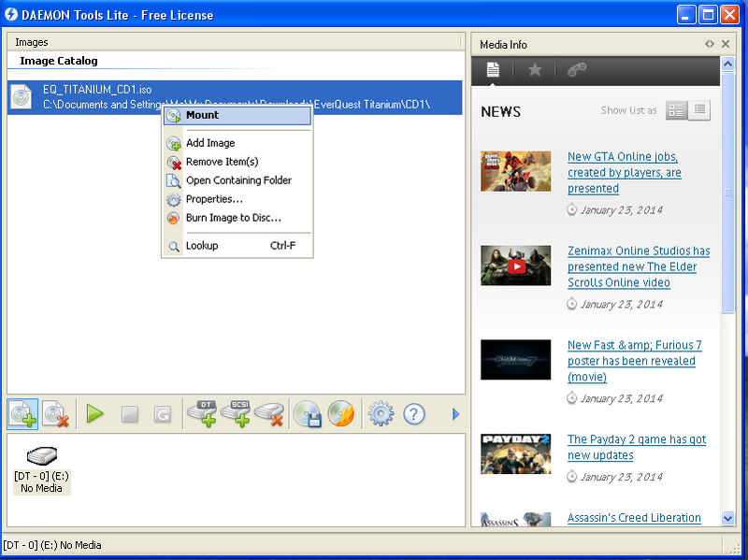Open Media Info panel options chevron
The image size is (748, 560).
pos(711,44)
